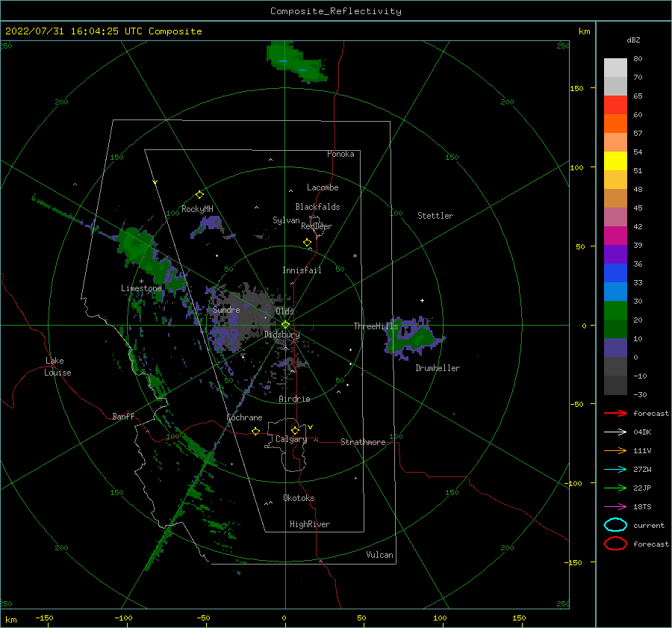Click the Cochrane town label
Screen dimensions: 672x628
[x=244, y=417]
